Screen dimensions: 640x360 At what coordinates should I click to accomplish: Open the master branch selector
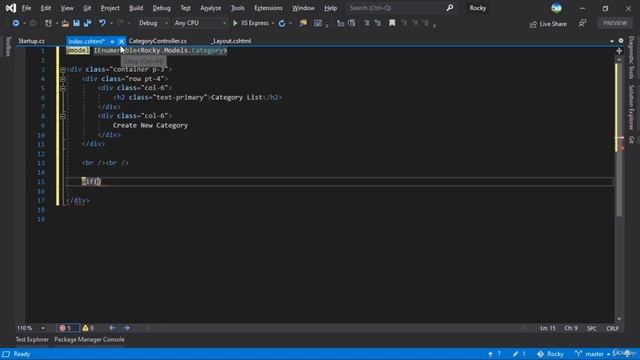pos(591,354)
